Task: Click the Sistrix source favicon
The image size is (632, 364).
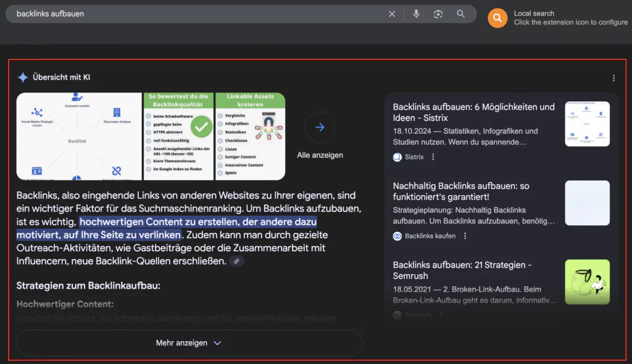Action: 397,157
